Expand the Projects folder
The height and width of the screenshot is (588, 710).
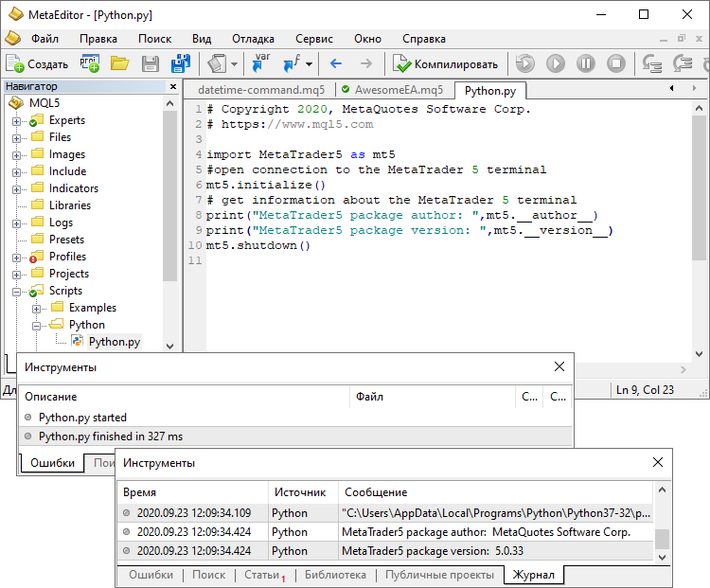(x=17, y=275)
